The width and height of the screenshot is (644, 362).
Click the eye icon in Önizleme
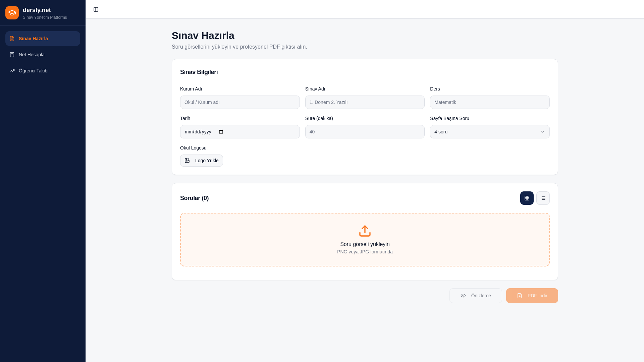pos(463,296)
